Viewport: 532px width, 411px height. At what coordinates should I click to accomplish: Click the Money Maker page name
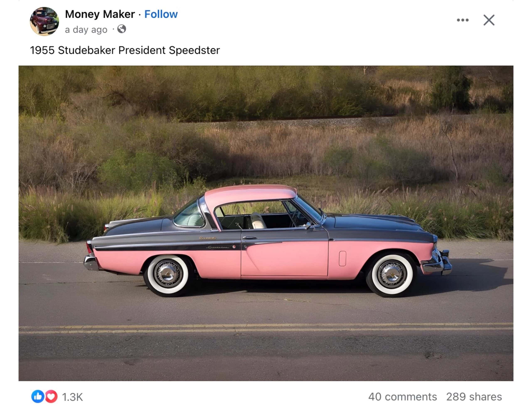pyautogui.click(x=100, y=14)
